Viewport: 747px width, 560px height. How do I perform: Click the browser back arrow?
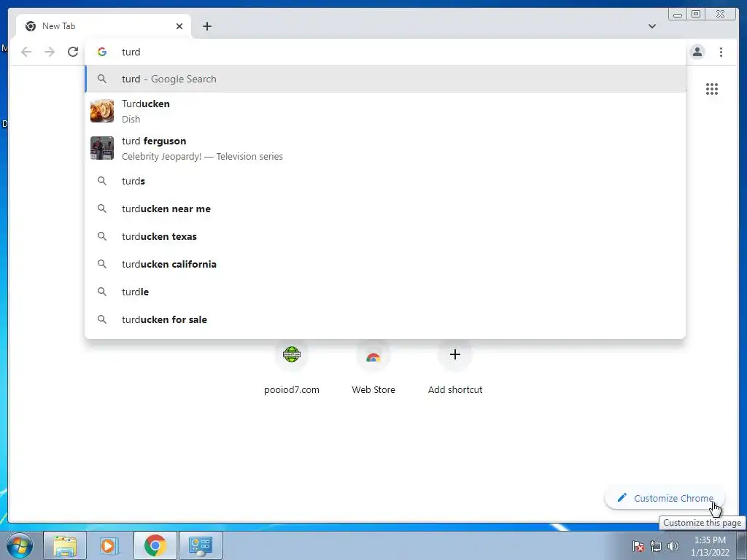[26, 52]
